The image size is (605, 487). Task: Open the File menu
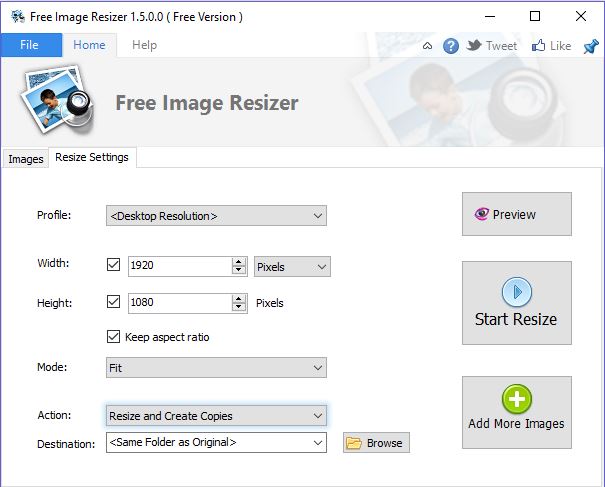point(29,45)
